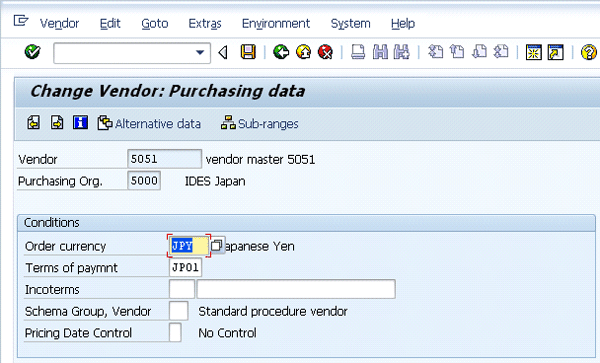Image resolution: width=600 pixels, height=363 pixels.
Task: Click the Pricing Date Control field
Action: click(175, 332)
